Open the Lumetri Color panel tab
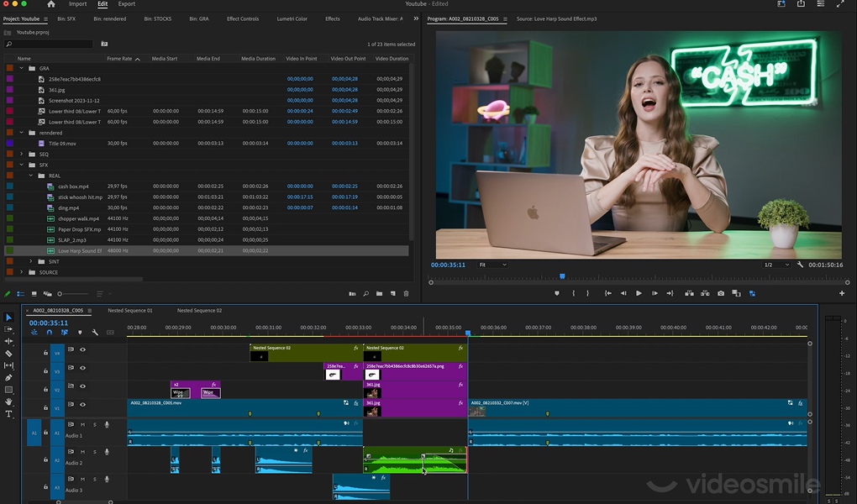Screen dimensions: 857x504 (292, 18)
